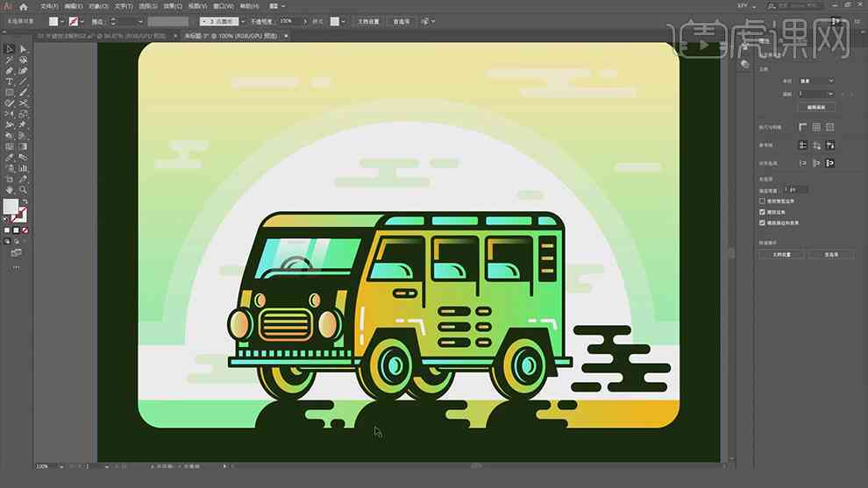Expand the opacity arrow in control bar
The height and width of the screenshot is (488, 868).
[x=304, y=22]
